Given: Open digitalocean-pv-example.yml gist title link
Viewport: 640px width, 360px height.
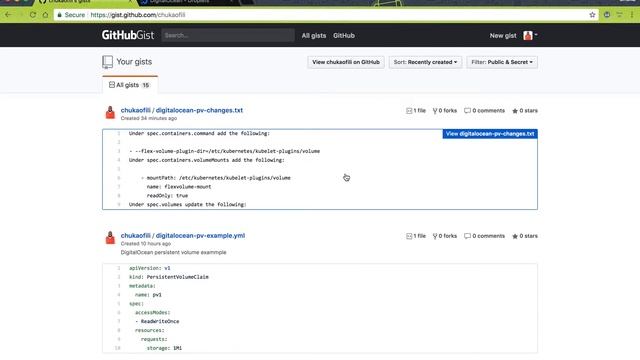Looking at the screenshot, I should (200, 236).
